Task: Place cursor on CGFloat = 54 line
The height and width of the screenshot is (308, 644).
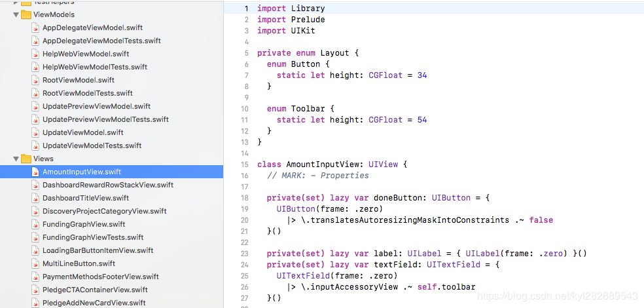Action: point(351,120)
